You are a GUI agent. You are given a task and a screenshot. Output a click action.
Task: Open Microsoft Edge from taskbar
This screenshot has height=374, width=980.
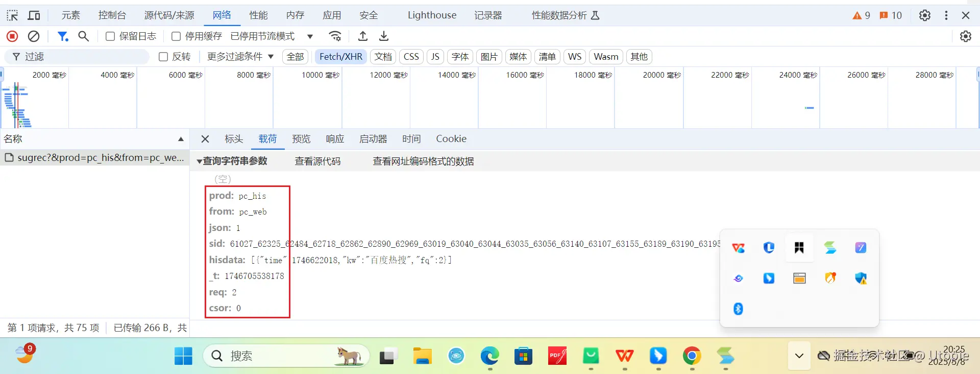pyautogui.click(x=490, y=356)
